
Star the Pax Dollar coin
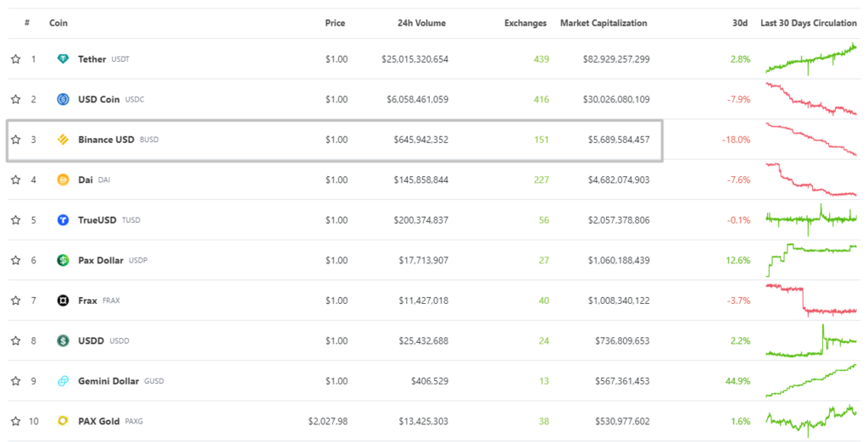[15, 261]
